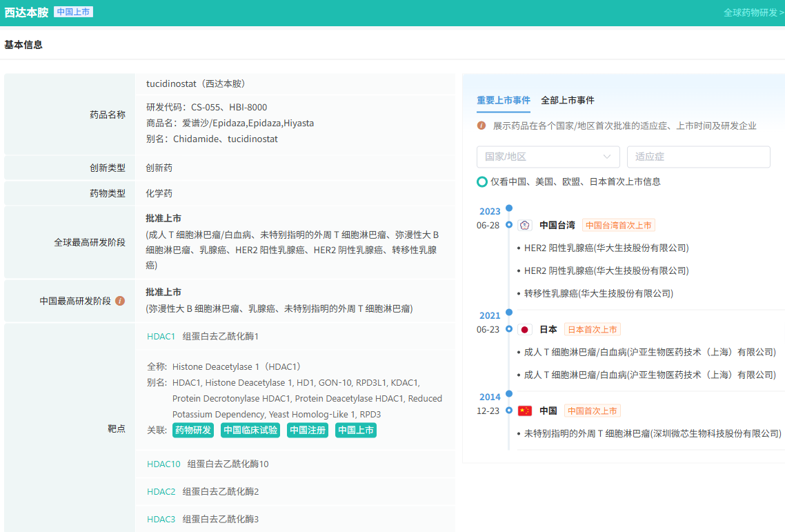Click the green 中国上市 association tag
The width and height of the screenshot is (785, 532).
356,430
